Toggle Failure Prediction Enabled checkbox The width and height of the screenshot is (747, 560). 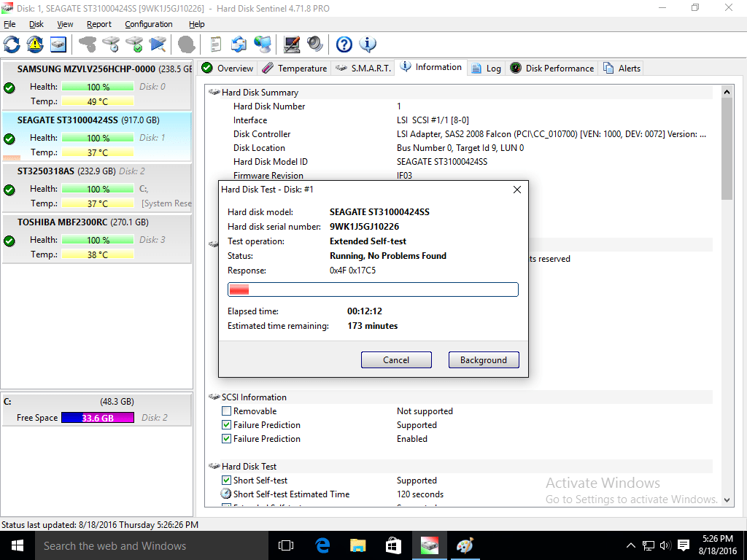coord(227,438)
